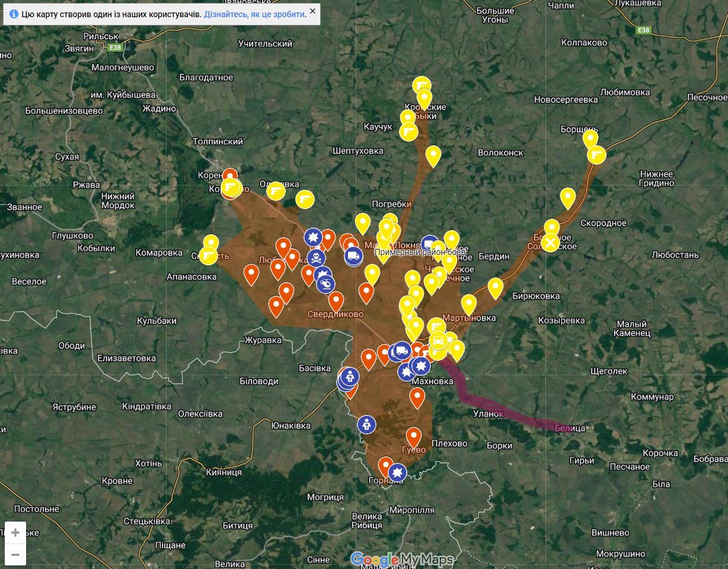
Task: Select the yellow X marker near Скородное
Action: point(551,242)
